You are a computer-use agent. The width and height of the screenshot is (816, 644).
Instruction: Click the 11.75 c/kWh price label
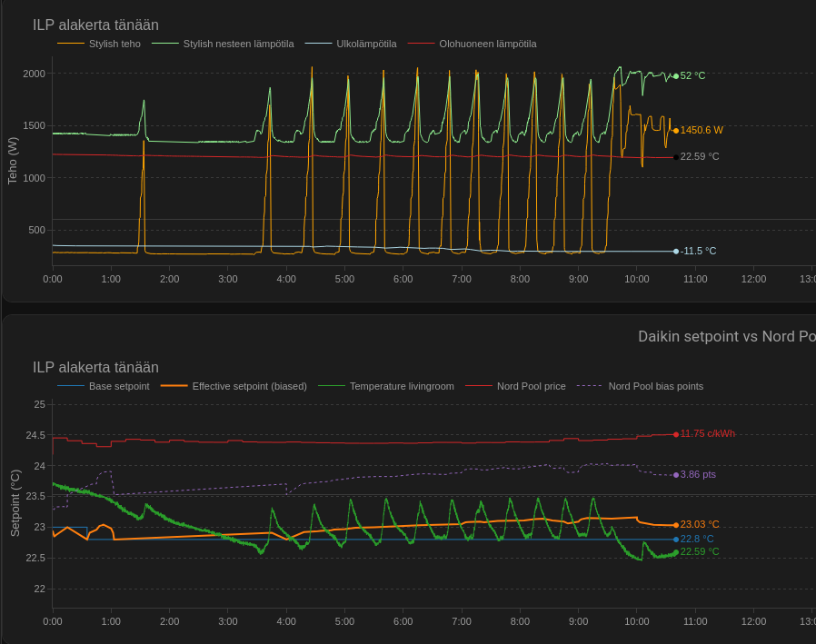[x=707, y=433]
